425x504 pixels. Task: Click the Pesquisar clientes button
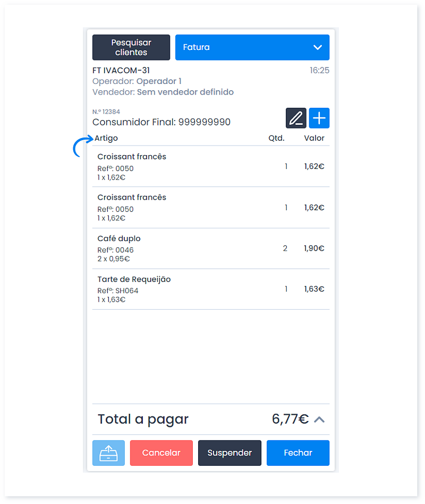click(131, 47)
